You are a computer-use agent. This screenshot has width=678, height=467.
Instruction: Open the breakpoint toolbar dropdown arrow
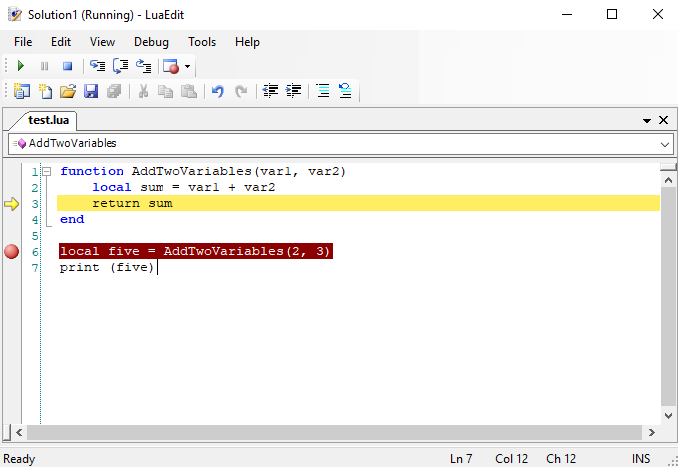(187, 67)
